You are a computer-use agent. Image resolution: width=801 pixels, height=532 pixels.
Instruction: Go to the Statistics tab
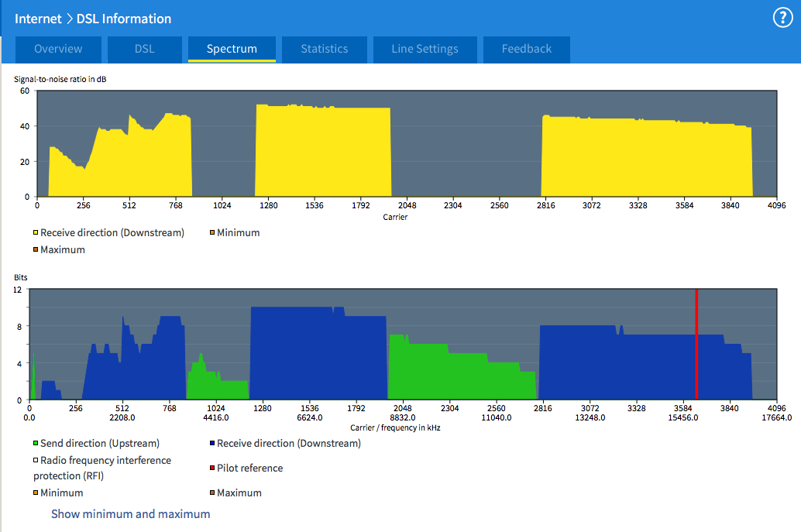(x=324, y=49)
